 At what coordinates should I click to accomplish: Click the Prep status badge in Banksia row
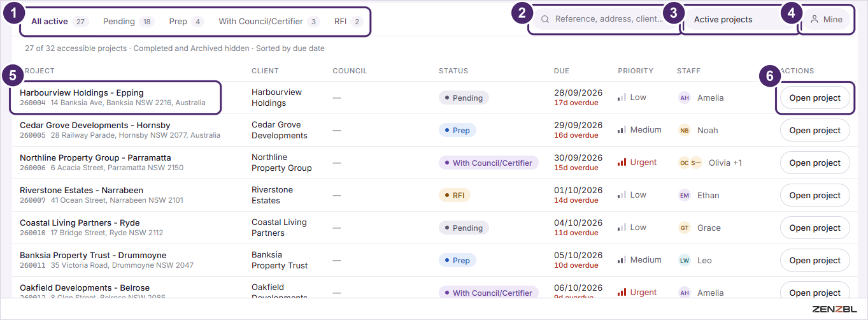(457, 261)
